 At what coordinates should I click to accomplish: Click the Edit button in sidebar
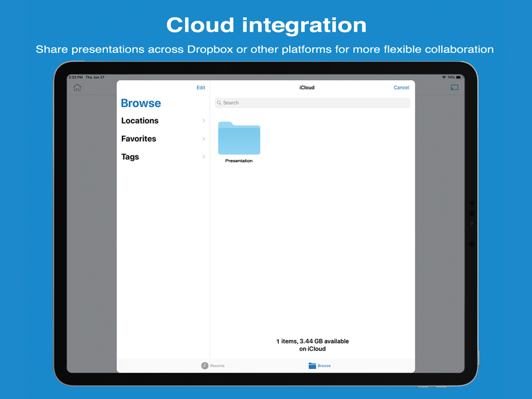201,88
